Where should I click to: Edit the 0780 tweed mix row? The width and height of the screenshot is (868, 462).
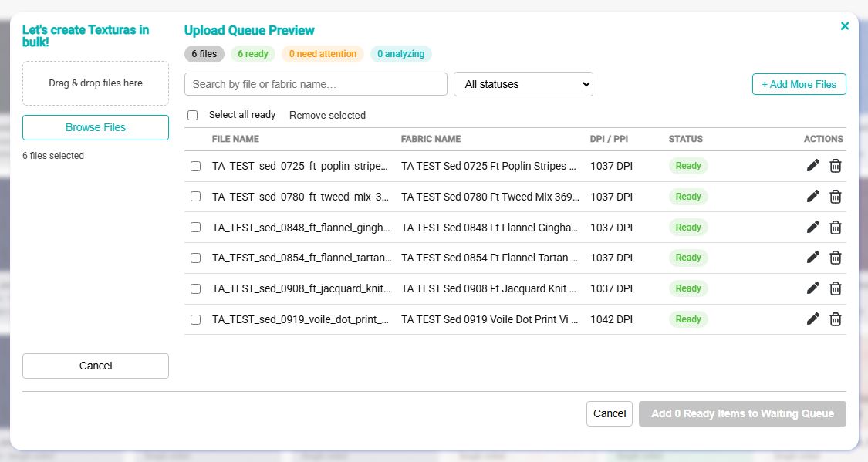(x=812, y=197)
